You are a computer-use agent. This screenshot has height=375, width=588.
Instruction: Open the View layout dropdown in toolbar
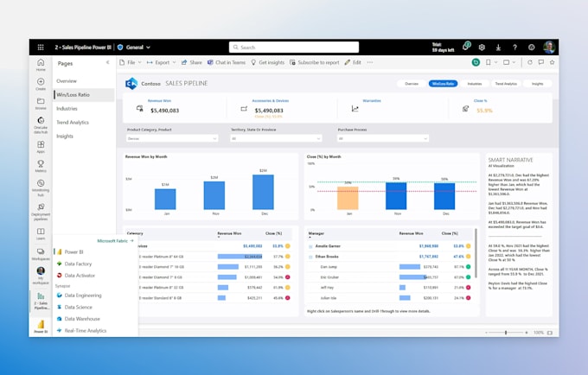coord(509,62)
